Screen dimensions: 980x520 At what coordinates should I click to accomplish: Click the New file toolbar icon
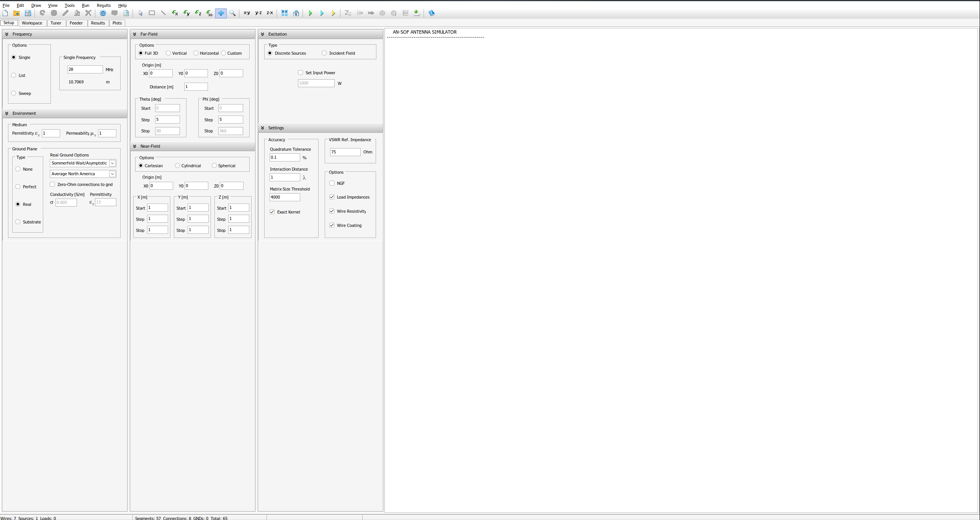(5, 13)
